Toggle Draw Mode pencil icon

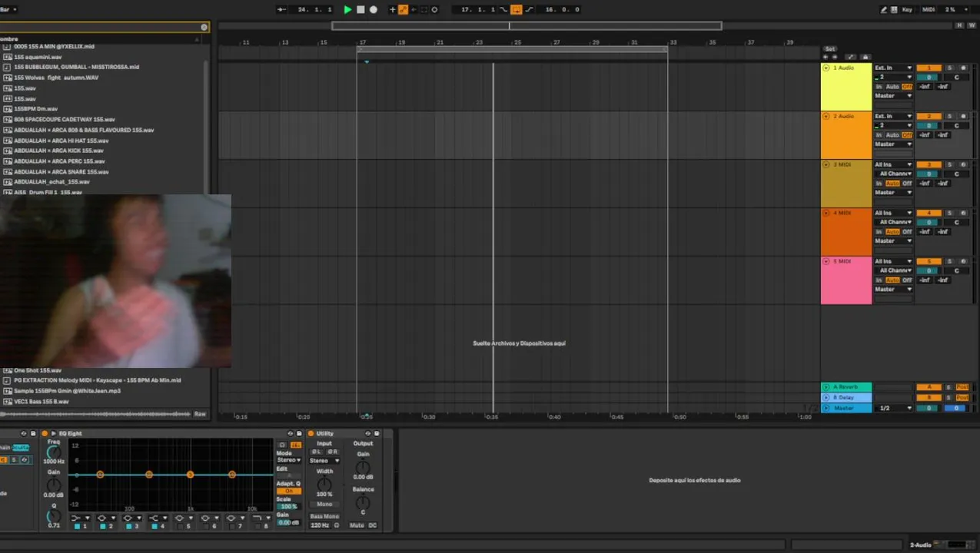[x=884, y=9]
